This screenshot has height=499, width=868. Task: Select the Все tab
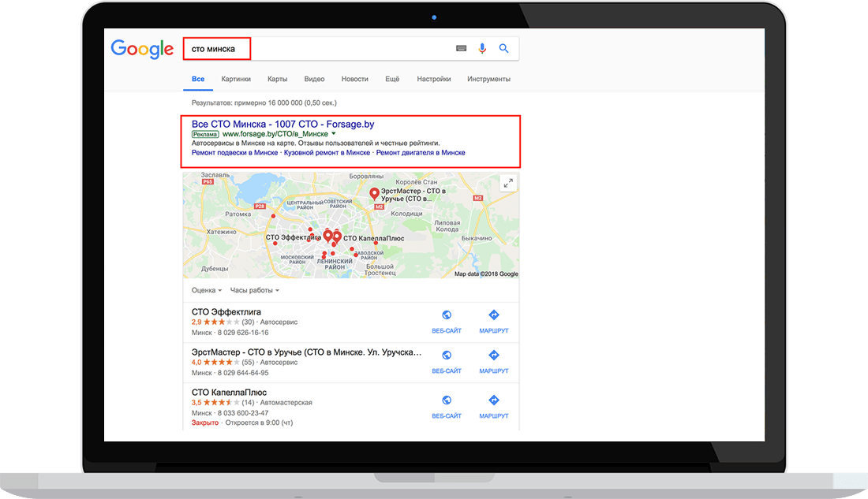(x=198, y=79)
